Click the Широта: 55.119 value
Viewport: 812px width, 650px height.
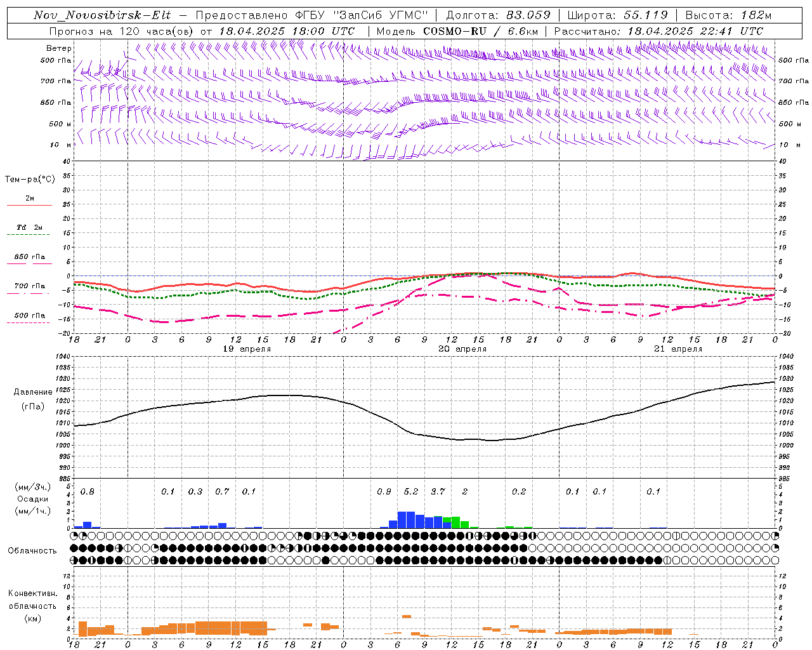tap(617, 15)
